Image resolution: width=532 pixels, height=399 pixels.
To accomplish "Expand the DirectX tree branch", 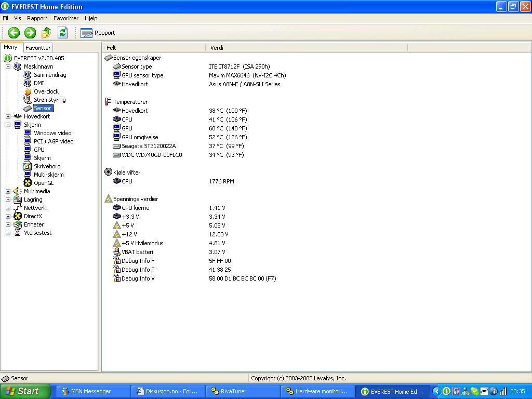I will click(8, 216).
